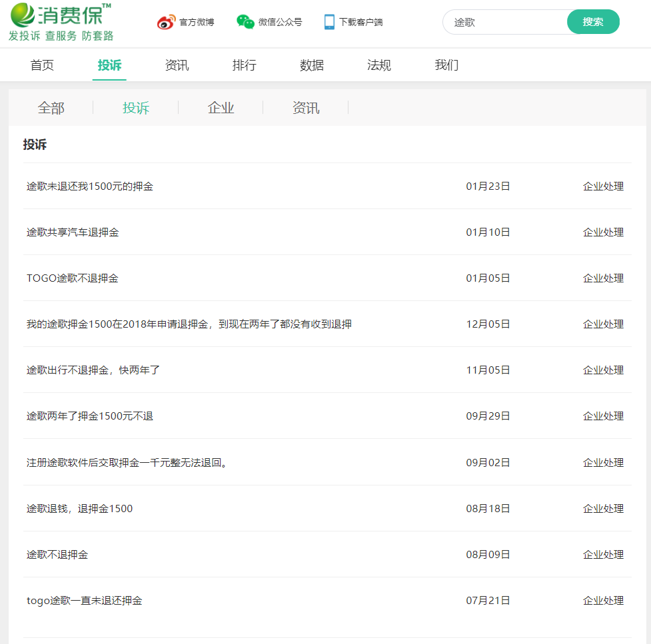Open the 法规 navigation item
The height and width of the screenshot is (644, 651).
pos(379,65)
